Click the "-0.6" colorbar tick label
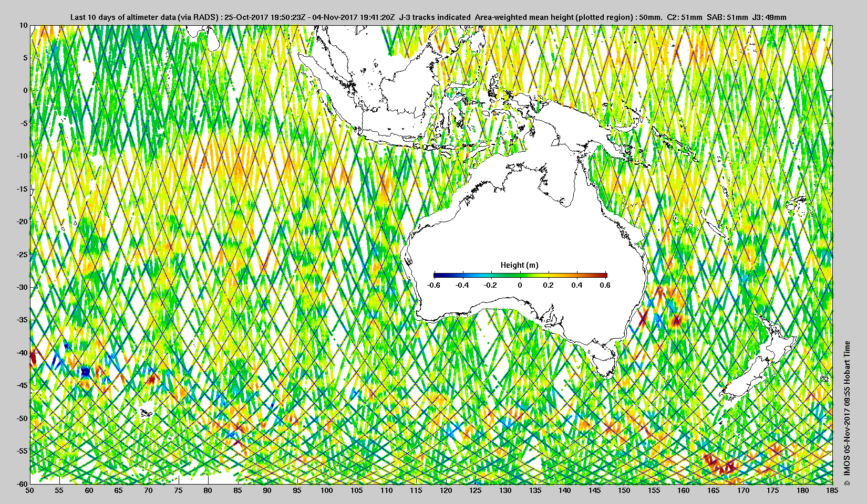Screen dimensions: 867x504 click(x=434, y=285)
